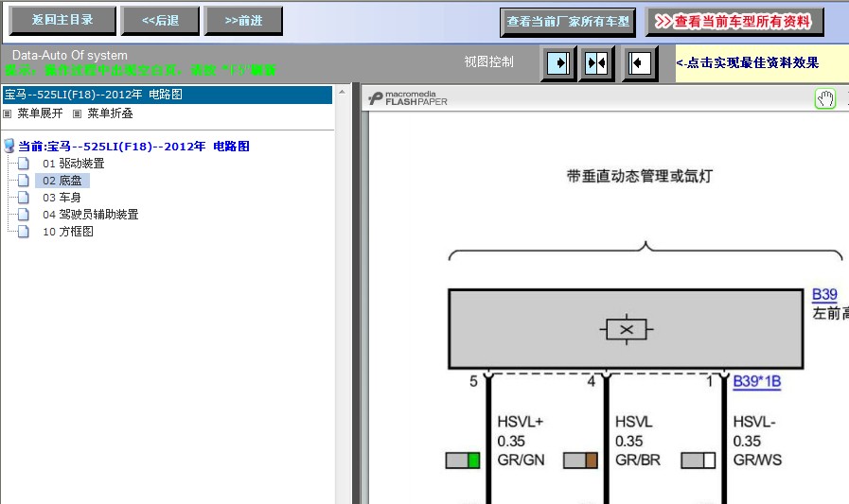Click the macromedia FlashPaper logo

point(408,98)
